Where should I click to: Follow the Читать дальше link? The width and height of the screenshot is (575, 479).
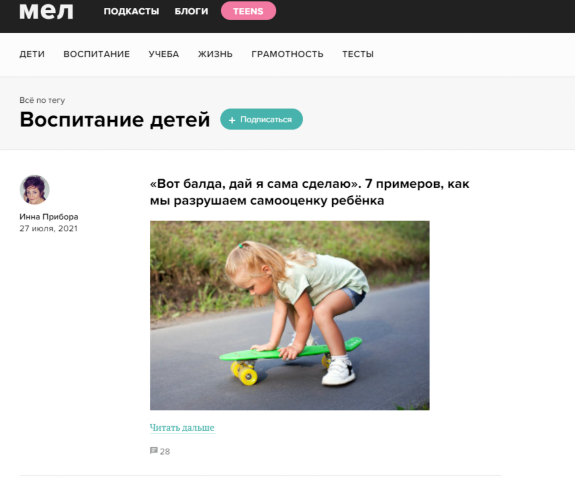click(x=182, y=428)
